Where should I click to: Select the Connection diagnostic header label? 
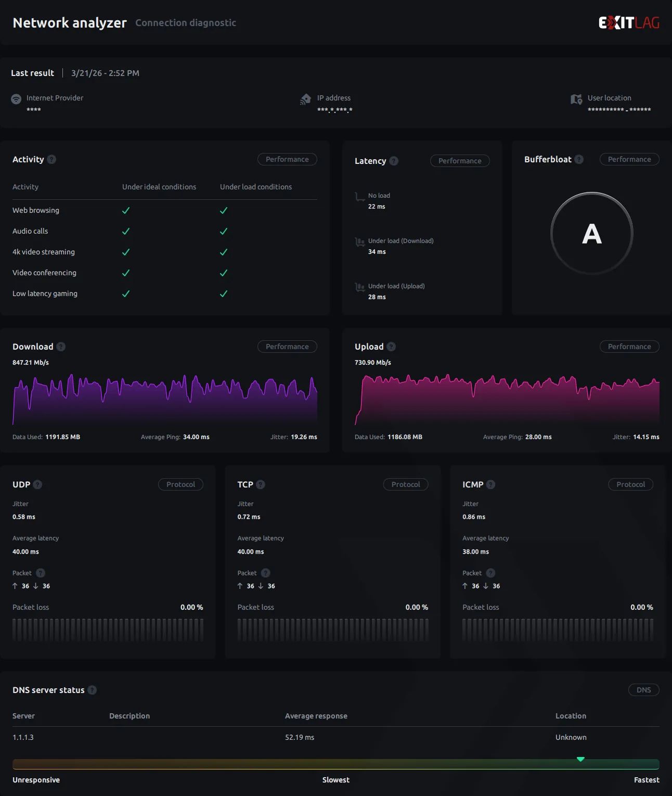[186, 23]
